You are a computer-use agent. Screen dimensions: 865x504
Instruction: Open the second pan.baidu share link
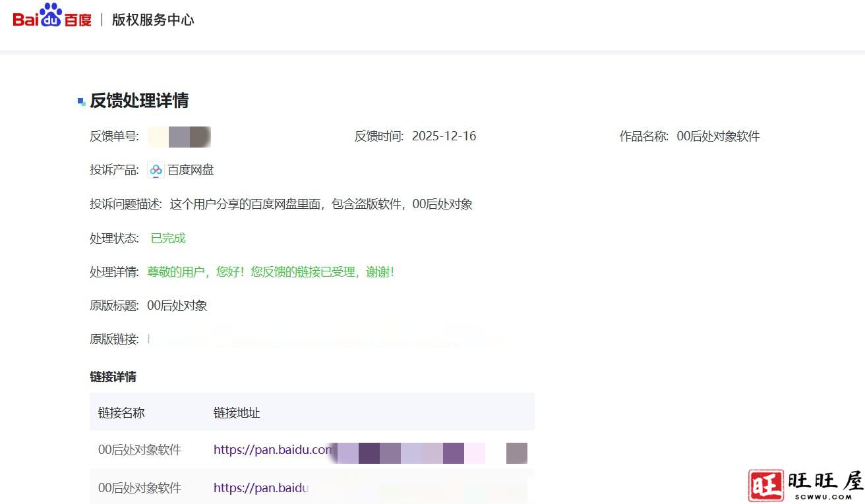262,488
